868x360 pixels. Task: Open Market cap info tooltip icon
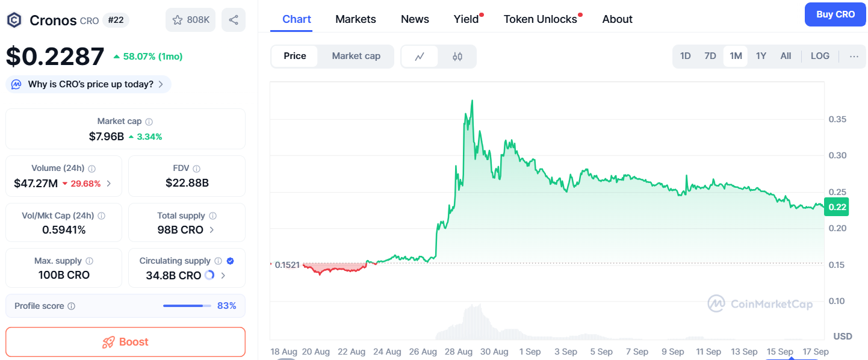point(149,122)
